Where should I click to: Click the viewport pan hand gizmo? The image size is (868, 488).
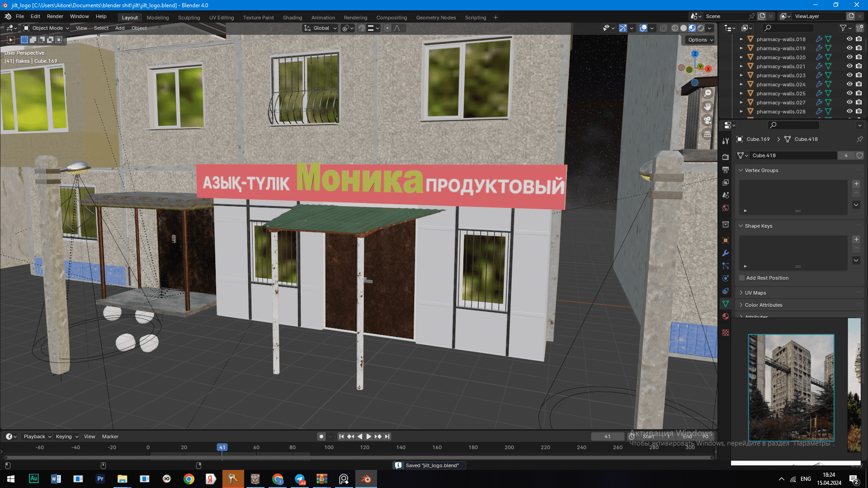708,107
